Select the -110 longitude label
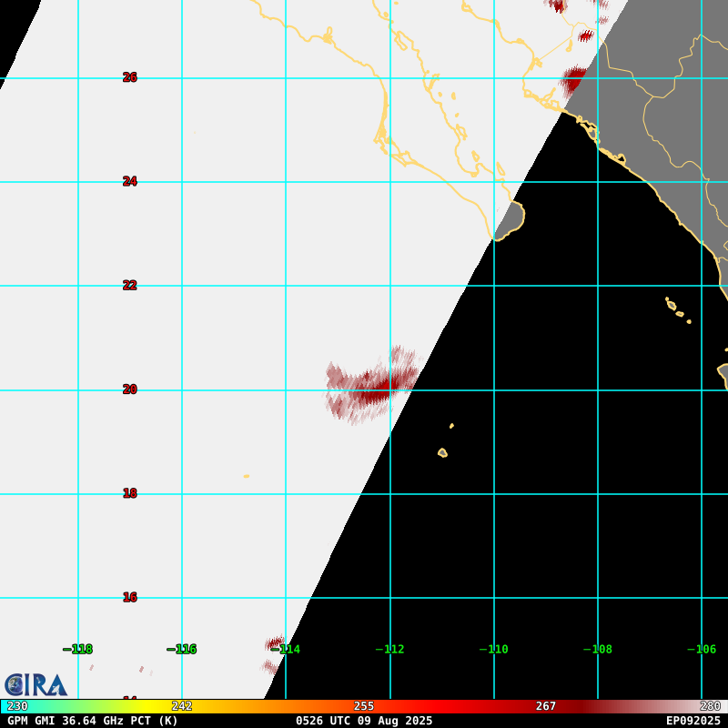 click(494, 649)
